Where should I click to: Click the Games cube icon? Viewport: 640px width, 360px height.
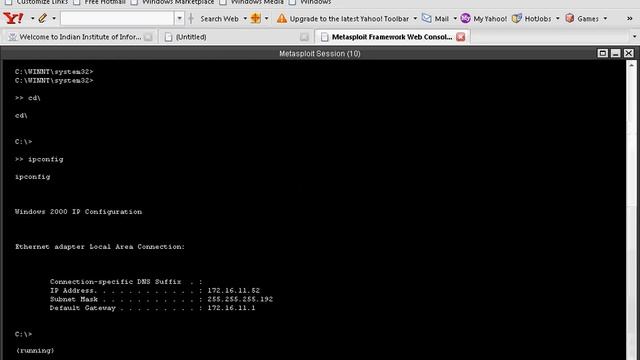tap(570, 18)
